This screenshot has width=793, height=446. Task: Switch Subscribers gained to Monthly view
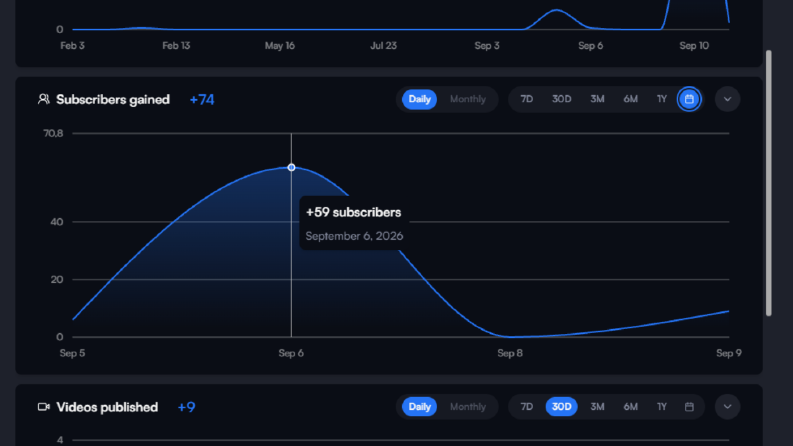(468, 99)
